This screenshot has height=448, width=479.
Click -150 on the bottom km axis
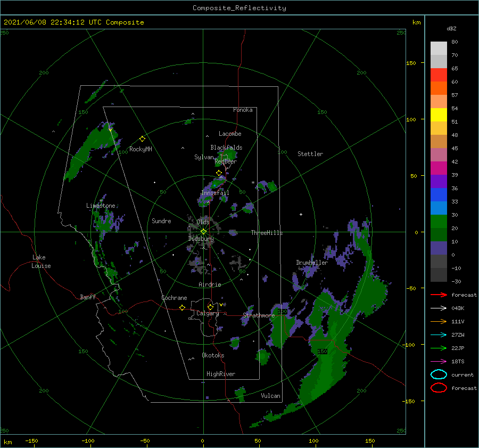(x=31, y=441)
